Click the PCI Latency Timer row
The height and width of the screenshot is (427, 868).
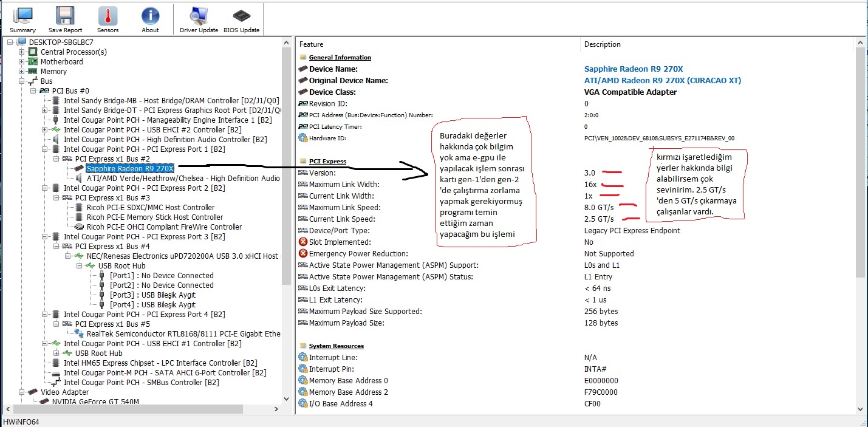click(x=576, y=126)
